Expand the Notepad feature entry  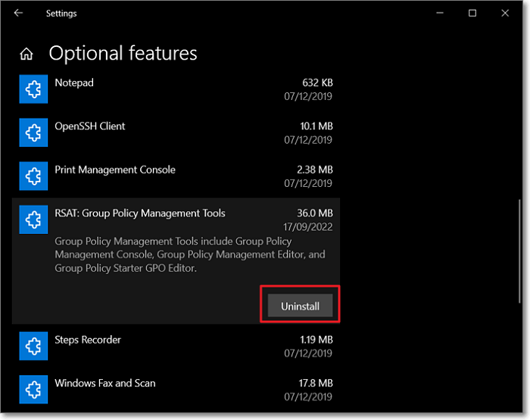(x=176, y=89)
